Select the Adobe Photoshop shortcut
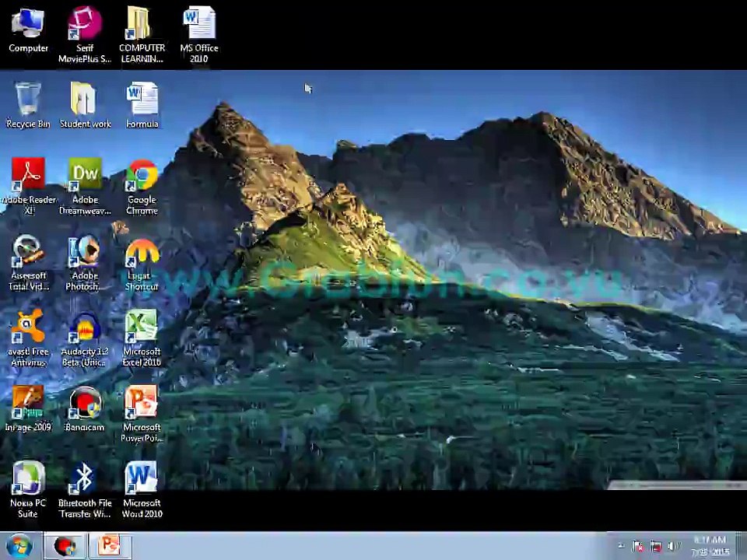 (85, 262)
